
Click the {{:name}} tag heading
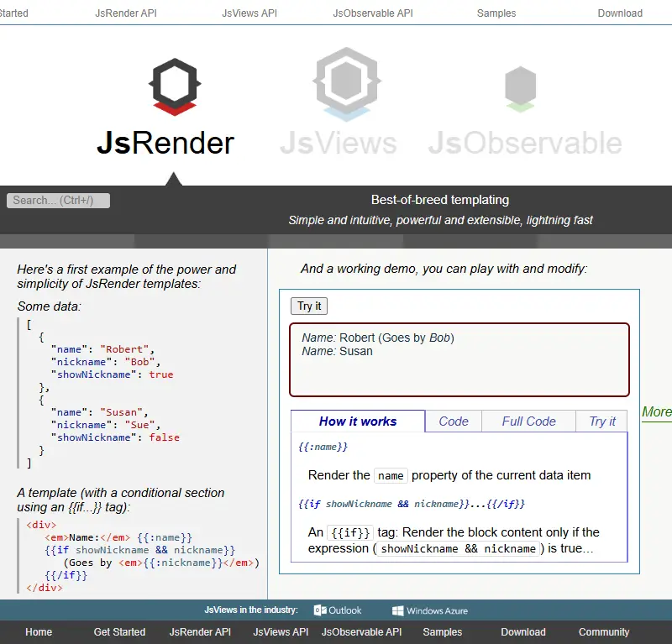point(323,447)
